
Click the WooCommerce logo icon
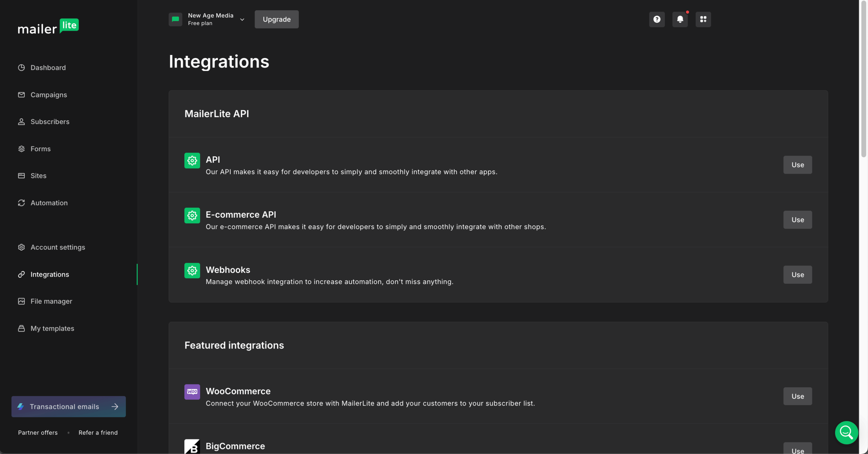tap(192, 392)
